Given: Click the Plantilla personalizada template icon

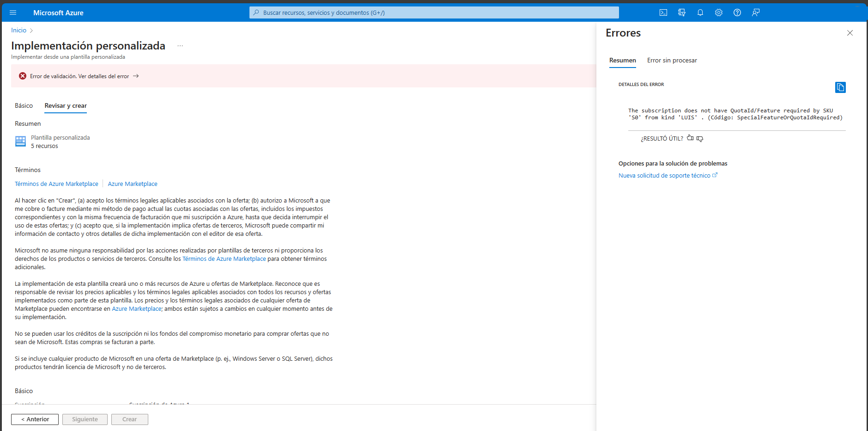Looking at the screenshot, I should [20, 141].
